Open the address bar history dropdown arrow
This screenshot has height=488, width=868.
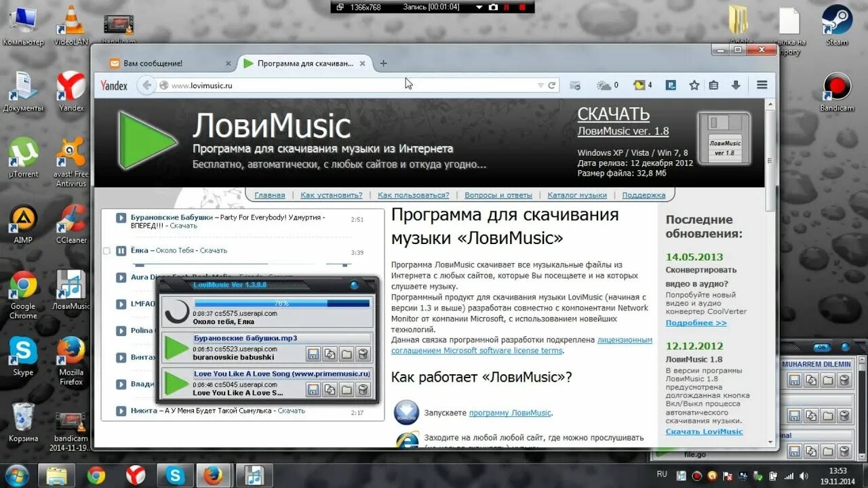pyautogui.click(x=540, y=86)
